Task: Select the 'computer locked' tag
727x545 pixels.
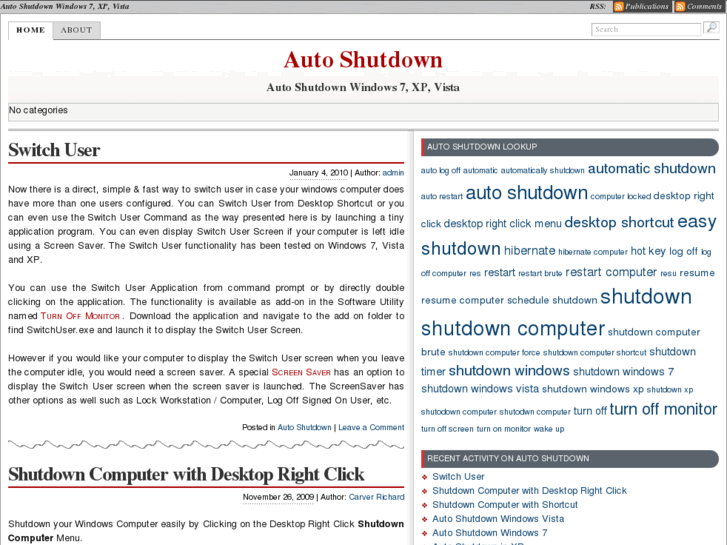Action: coord(620,196)
